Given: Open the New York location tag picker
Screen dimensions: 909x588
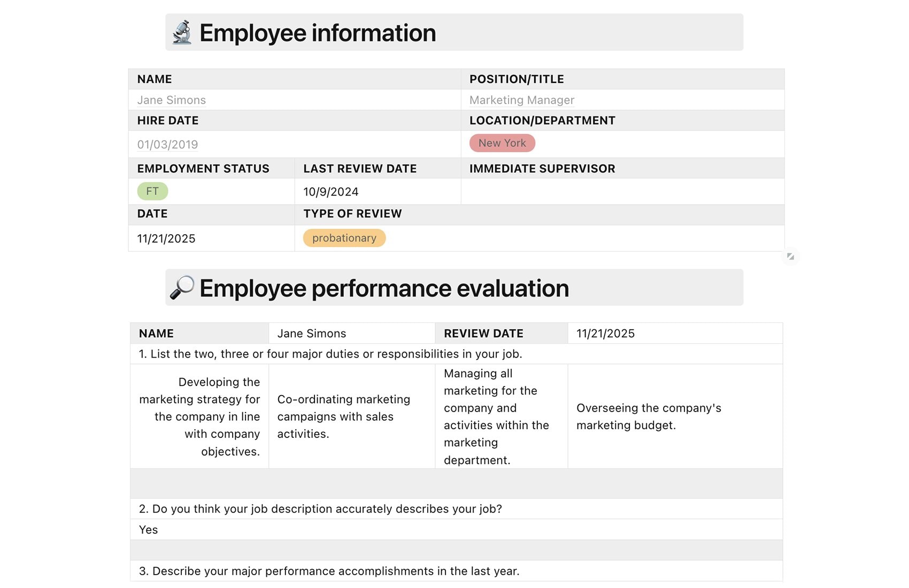Looking at the screenshot, I should tap(502, 143).
